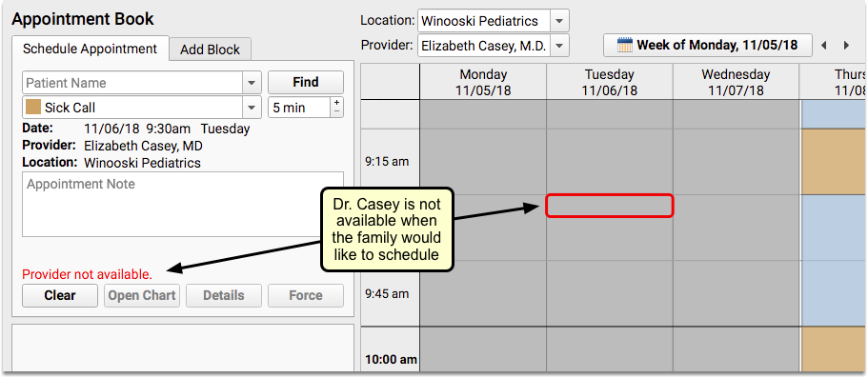
Task: Open calendar via Week of Monday button
Action: 708,46
